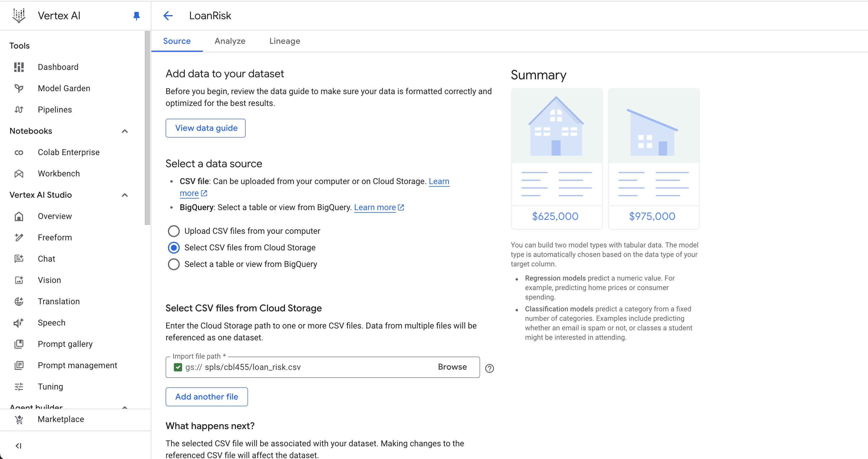Open Pipelines in sidebar

coord(55,109)
